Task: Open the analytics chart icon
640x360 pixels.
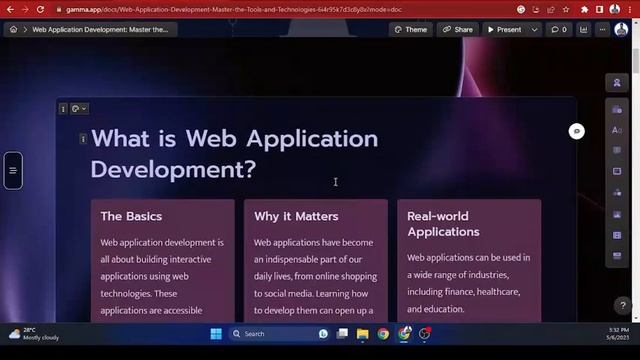Action: click(x=584, y=29)
